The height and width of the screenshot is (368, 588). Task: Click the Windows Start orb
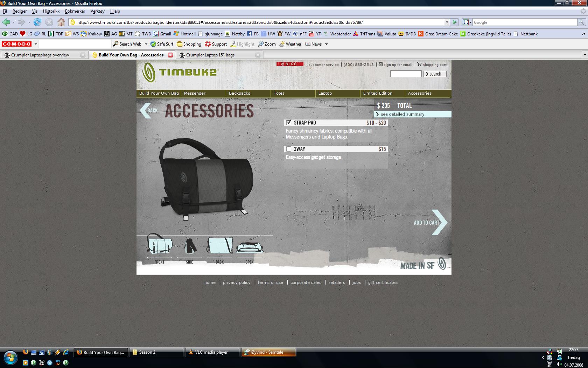11,357
